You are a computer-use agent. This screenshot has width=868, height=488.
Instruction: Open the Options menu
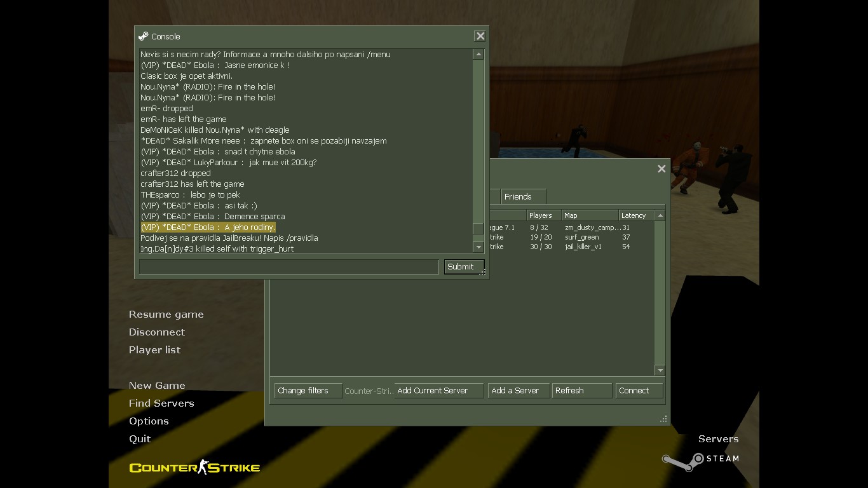[x=149, y=421]
